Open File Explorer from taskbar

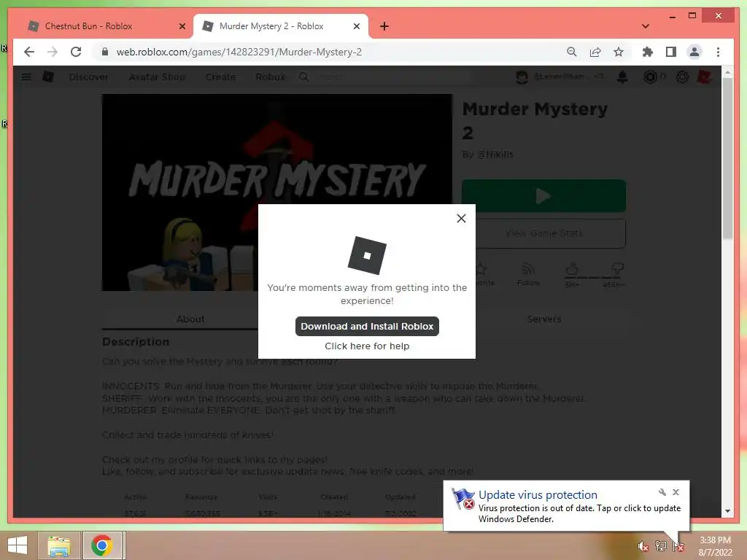click(59, 545)
